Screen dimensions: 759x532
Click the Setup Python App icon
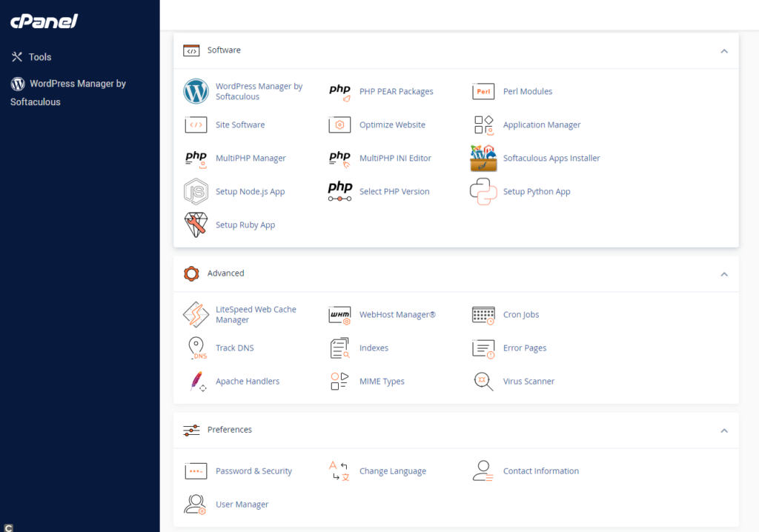tap(483, 192)
